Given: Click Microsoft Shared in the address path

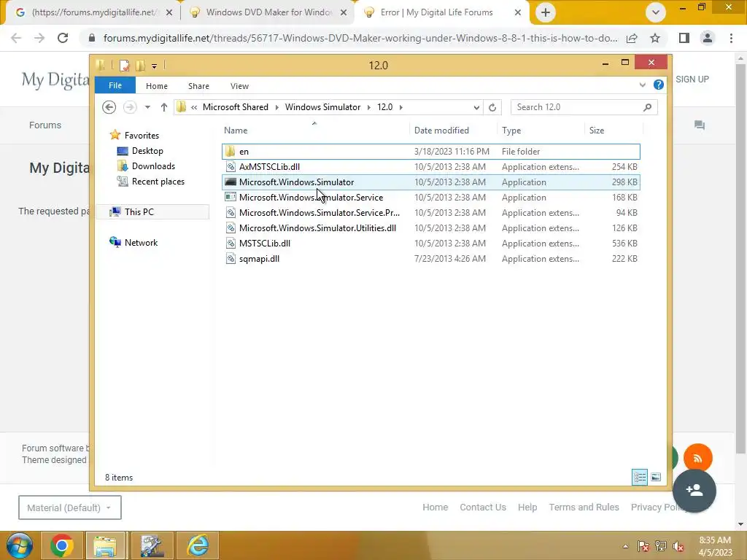Looking at the screenshot, I should tap(236, 107).
